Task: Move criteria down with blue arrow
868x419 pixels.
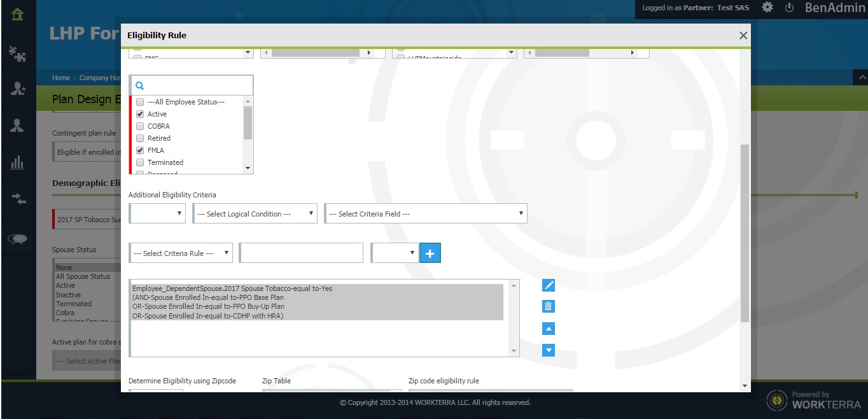Action: click(x=549, y=350)
